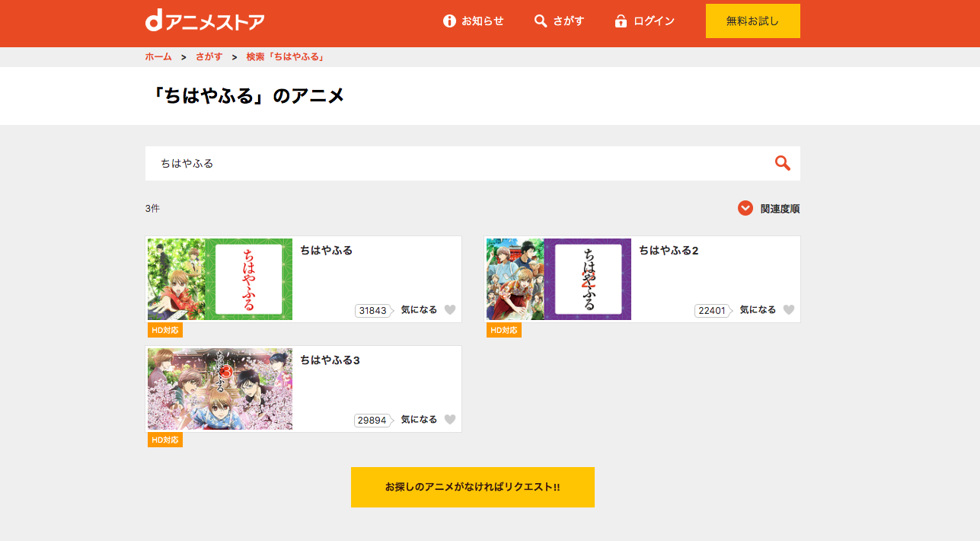Viewport: 980px width, 541px height.
Task: Go to さがす breadcrumb link
Action: [209, 57]
